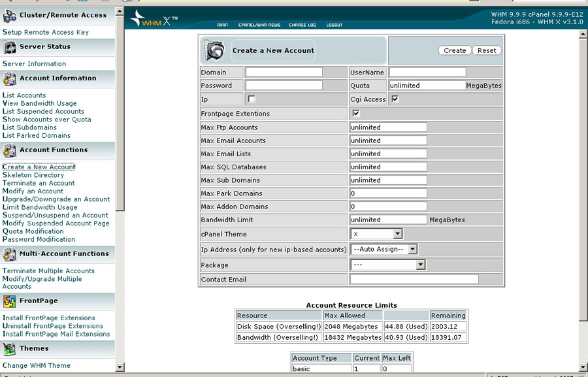Open Uninstall FrontPage Extensions link
Screen dimensions: 588x377
tap(53, 326)
